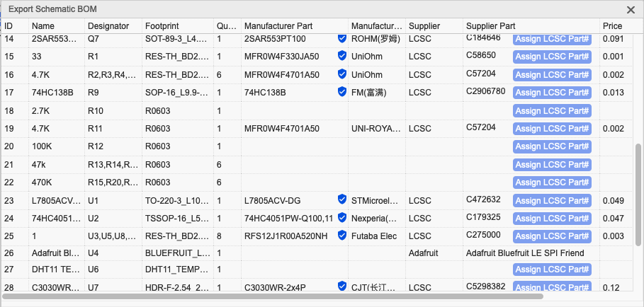Click the shield icon next to 2SAR553PT100

341,38
